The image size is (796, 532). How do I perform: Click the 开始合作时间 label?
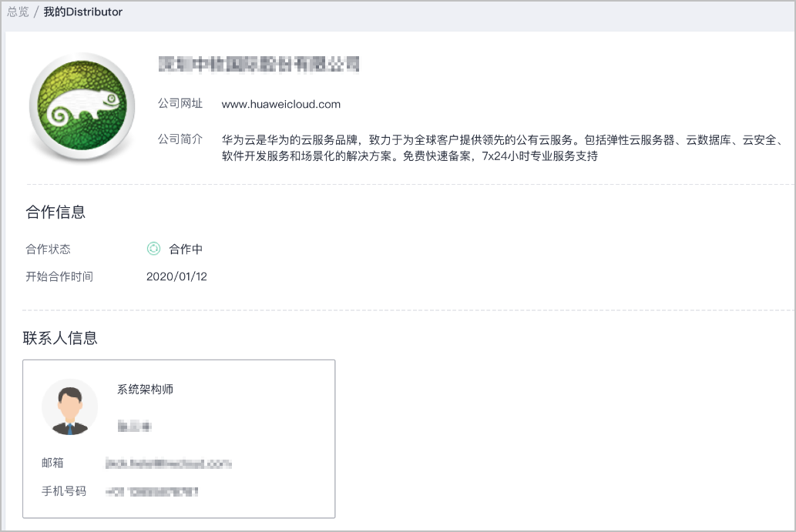click(59, 276)
